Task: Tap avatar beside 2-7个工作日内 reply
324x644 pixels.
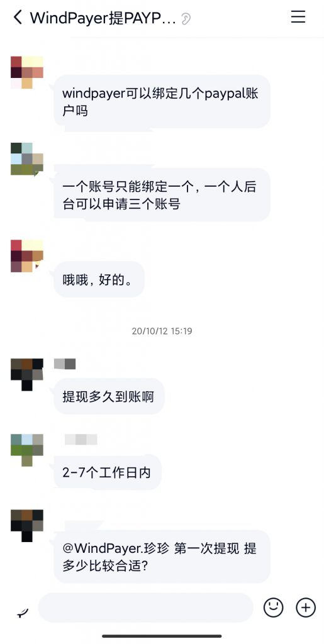Action: (26, 450)
